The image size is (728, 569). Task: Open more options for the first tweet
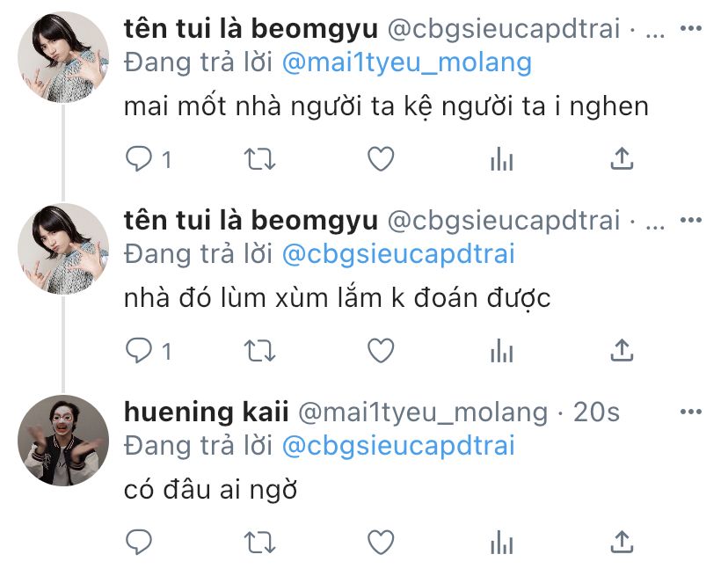[x=691, y=29]
